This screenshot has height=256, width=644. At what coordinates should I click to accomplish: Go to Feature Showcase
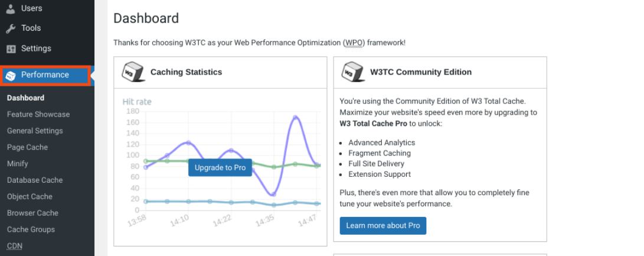(x=38, y=115)
